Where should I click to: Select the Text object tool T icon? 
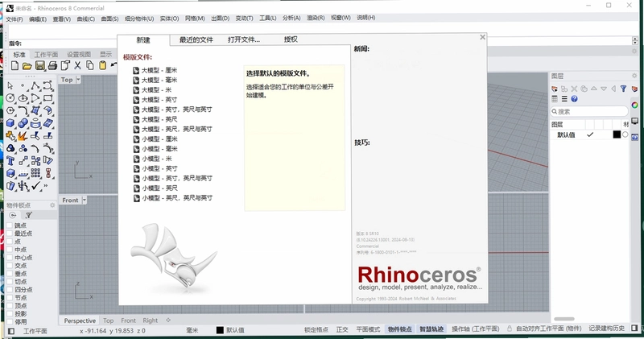pos(10,161)
